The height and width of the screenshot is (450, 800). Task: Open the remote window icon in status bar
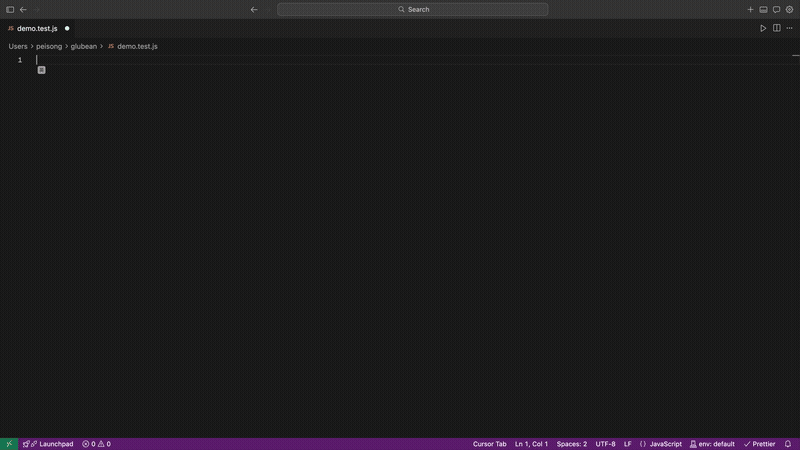pos(8,443)
